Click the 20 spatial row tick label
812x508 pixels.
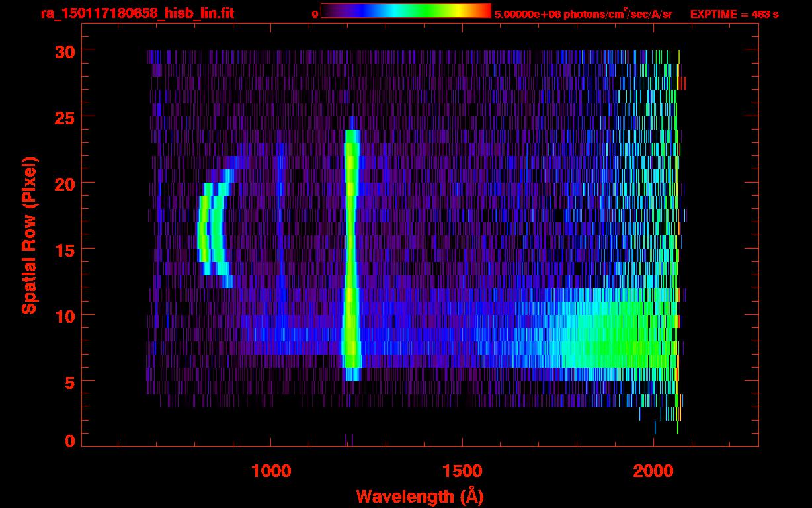[x=64, y=183]
